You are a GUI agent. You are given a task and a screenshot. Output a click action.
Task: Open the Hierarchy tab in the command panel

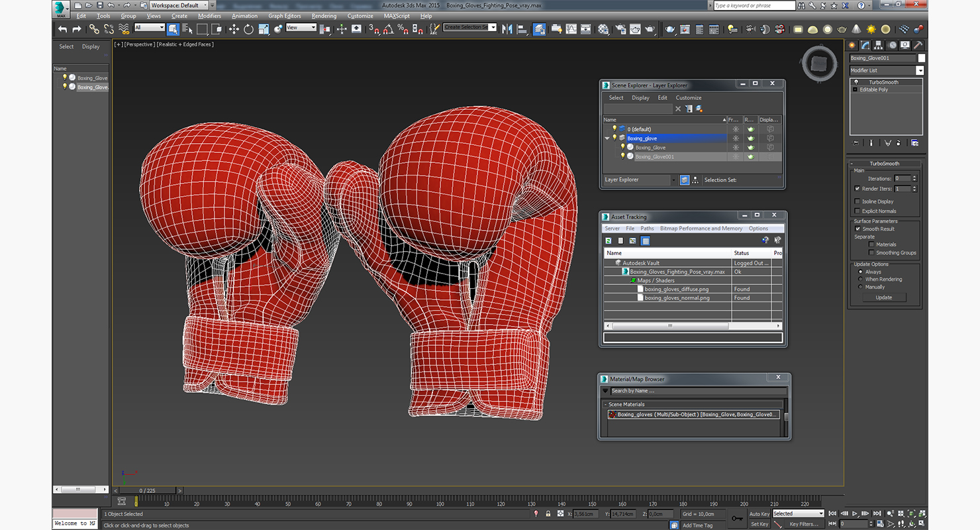coord(879,45)
